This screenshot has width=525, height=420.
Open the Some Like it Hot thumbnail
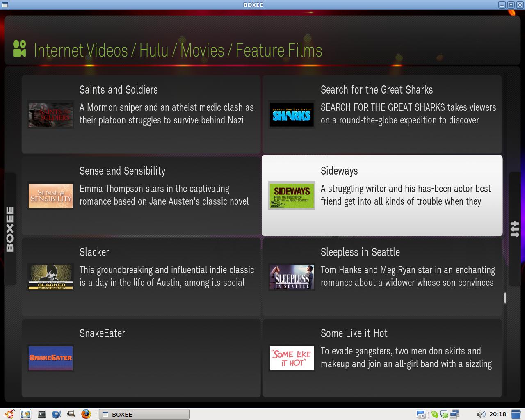tap(292, 358)
